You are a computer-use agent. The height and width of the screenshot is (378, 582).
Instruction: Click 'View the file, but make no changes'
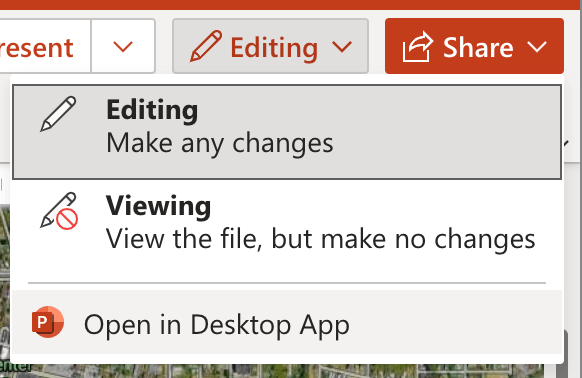pyautogui.click(x=321, y=239)
